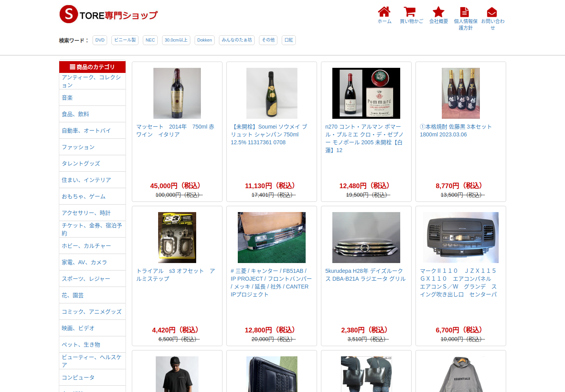Select the NEC keyword tag

150,40
